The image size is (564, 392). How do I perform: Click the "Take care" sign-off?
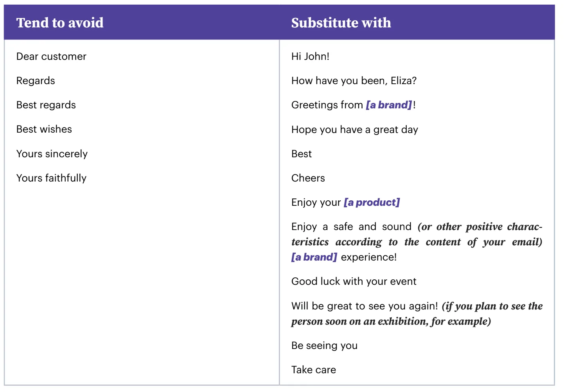314,370
